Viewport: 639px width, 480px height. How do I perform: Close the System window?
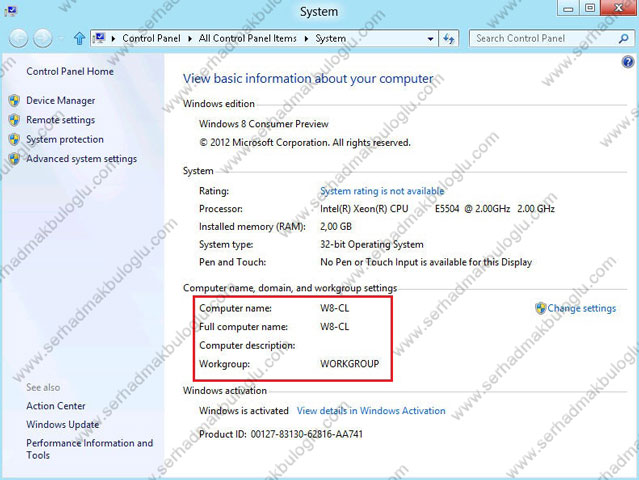coord(618,8)
